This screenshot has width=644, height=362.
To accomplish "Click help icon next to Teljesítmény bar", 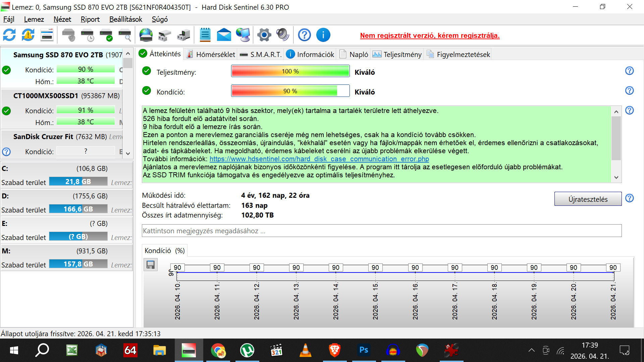I will click(629, 71).
